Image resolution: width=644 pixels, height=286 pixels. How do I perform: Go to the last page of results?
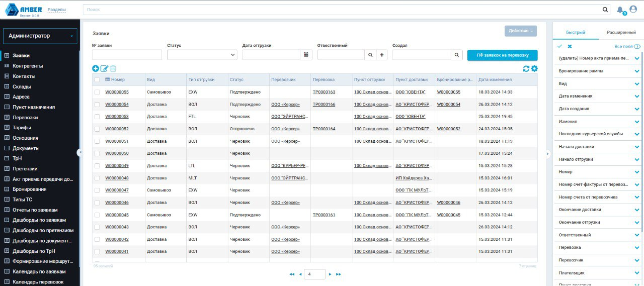coord(339,274)
